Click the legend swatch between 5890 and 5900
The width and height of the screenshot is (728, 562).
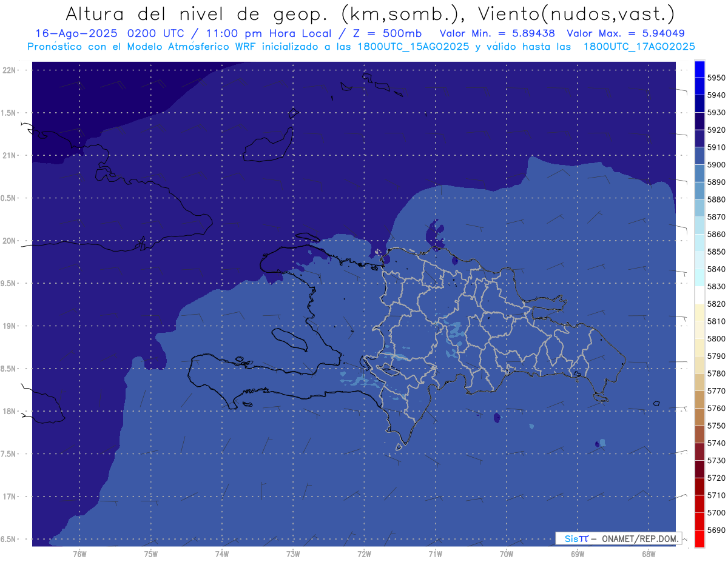(x=699, y=173)
